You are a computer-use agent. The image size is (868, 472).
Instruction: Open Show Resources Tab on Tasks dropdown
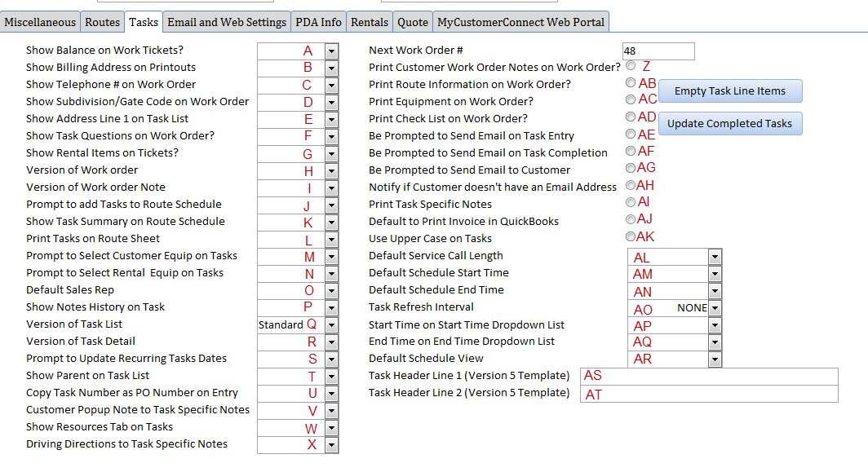pos(331,429)
